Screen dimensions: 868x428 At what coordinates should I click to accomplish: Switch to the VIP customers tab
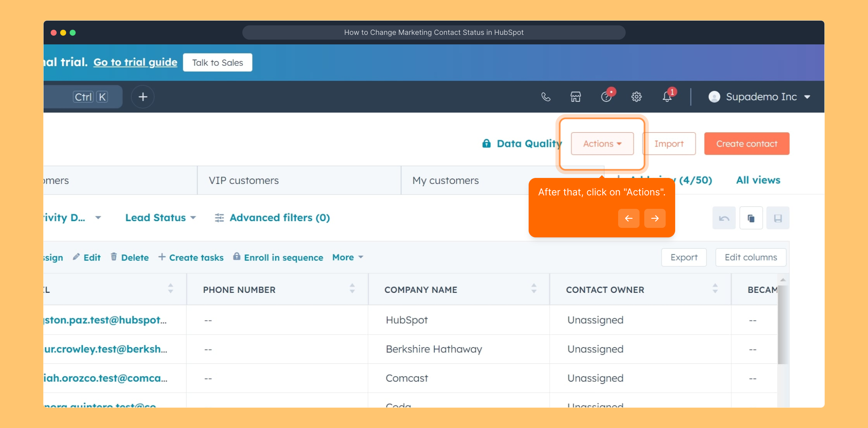coord(244,180)
